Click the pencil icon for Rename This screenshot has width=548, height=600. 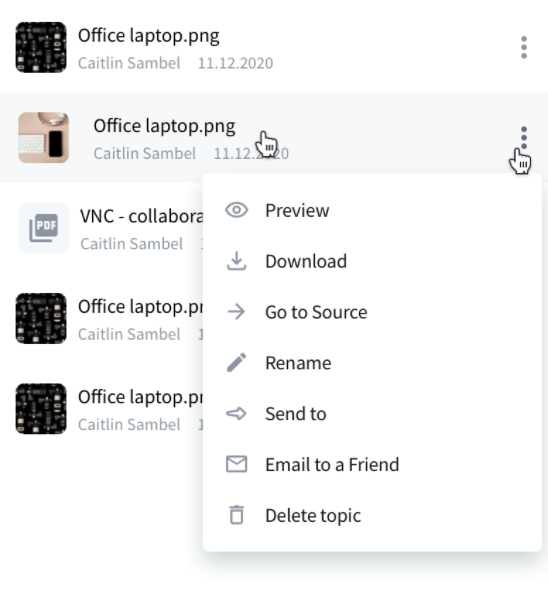[236, 362]
